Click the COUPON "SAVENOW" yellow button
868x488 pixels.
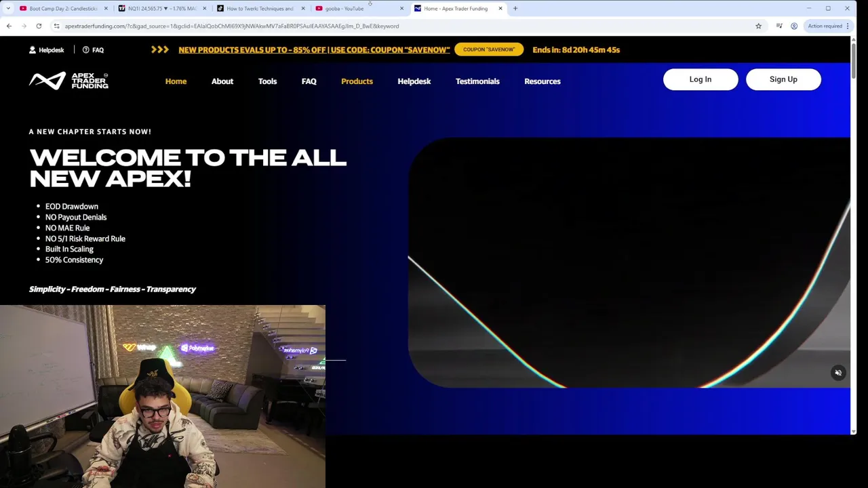pos(489,49)
